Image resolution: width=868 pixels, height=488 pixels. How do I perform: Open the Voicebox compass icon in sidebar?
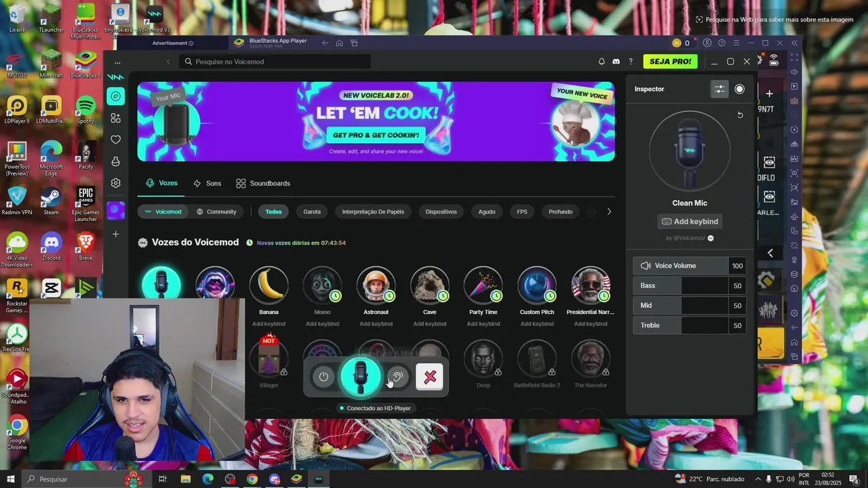tap(115, 96)
